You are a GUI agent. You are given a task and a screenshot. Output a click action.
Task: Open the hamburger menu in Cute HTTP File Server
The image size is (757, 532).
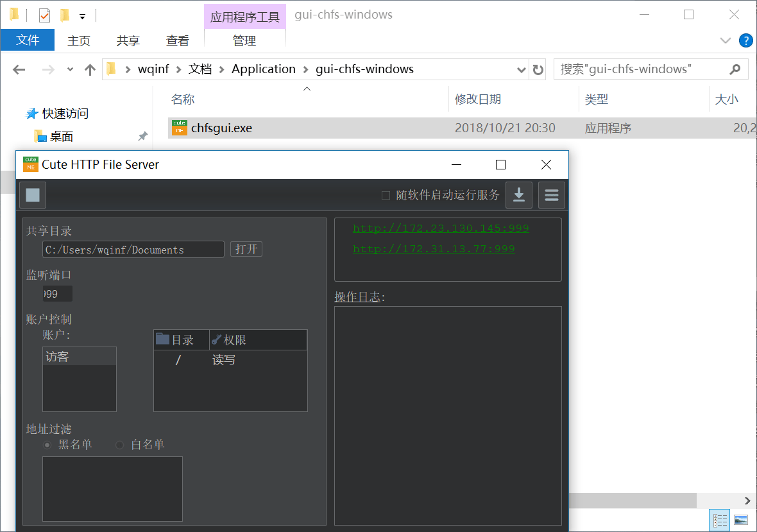tap(551, 195)
